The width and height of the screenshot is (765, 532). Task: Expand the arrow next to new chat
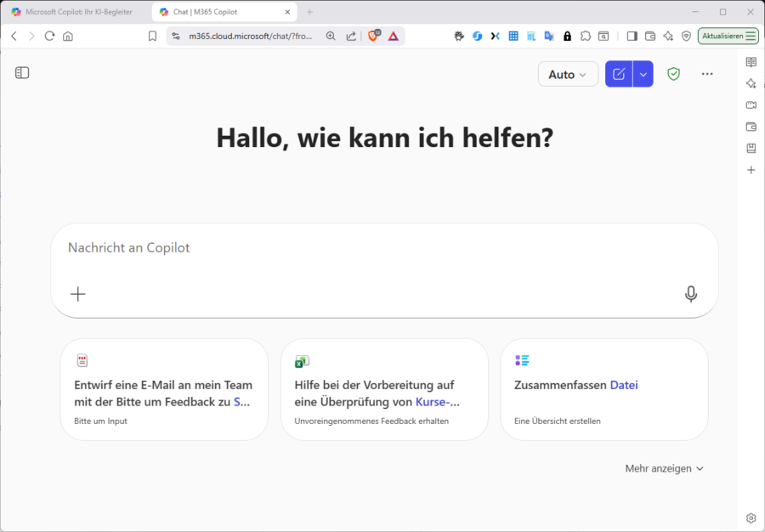[x=643, y=74]
